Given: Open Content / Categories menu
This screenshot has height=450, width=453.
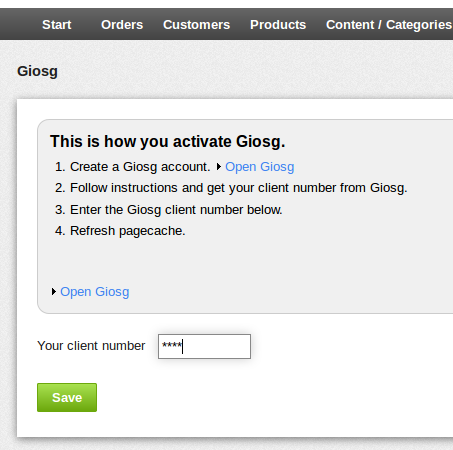Looking at the screenshot, I should [x=389, y=25].
